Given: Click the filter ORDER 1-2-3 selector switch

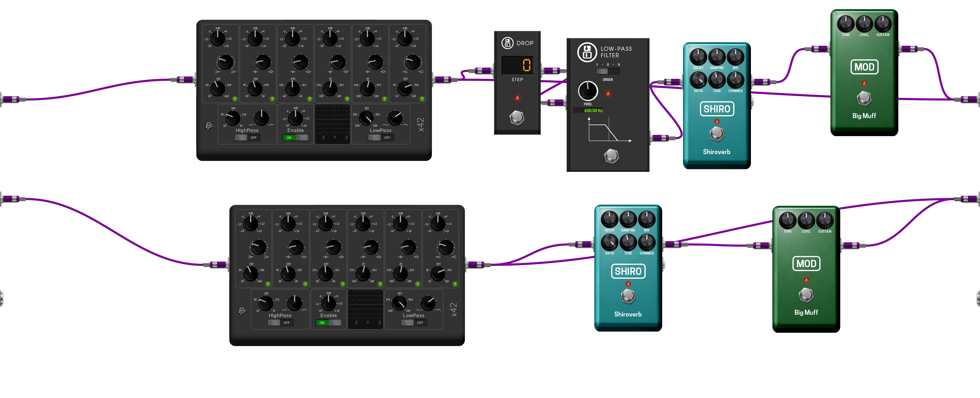Looking at the screenshot, I should pyautogui.click(x=608, y=71).
